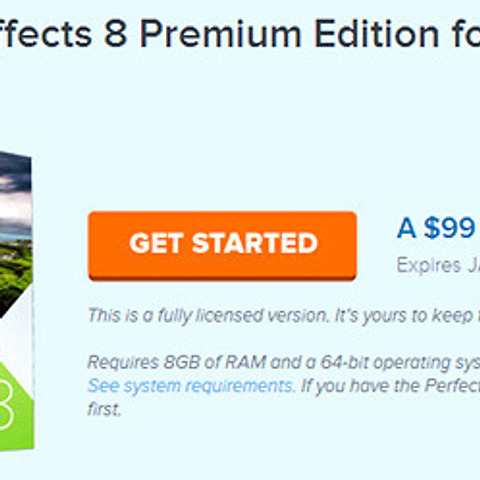Click the word 'Edition' in the title
This screenshot has height=480, width=480.
coord(377,34)
